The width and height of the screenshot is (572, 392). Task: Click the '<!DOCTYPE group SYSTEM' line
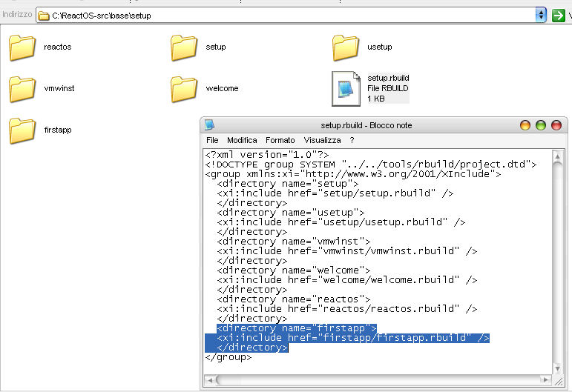point(371,165)
